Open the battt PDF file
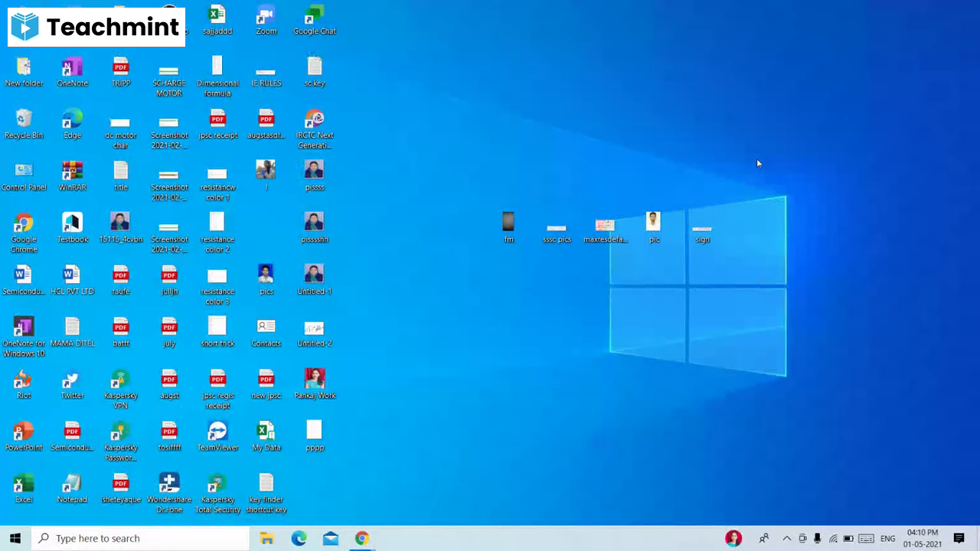Screen dimensions: 980x551 (x=121, y=332)
